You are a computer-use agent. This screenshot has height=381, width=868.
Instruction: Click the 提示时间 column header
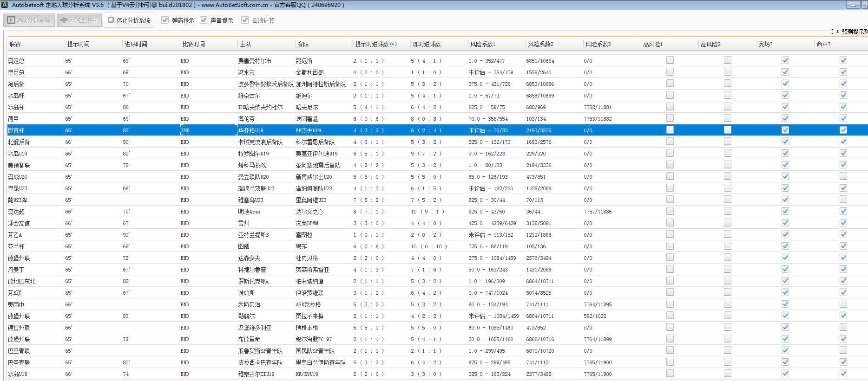coord(79,44)
